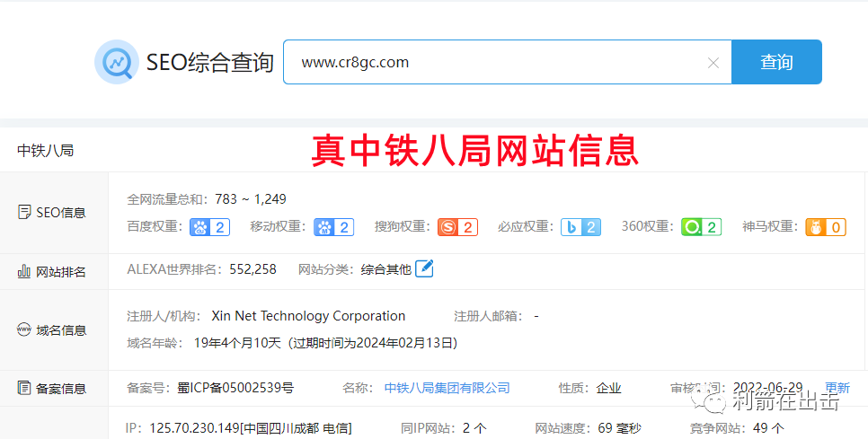Viewport: 868px width, 439px height.
Task: Click the 更新 refresh link
Action: pyautogui.click(x=837, y=388)
